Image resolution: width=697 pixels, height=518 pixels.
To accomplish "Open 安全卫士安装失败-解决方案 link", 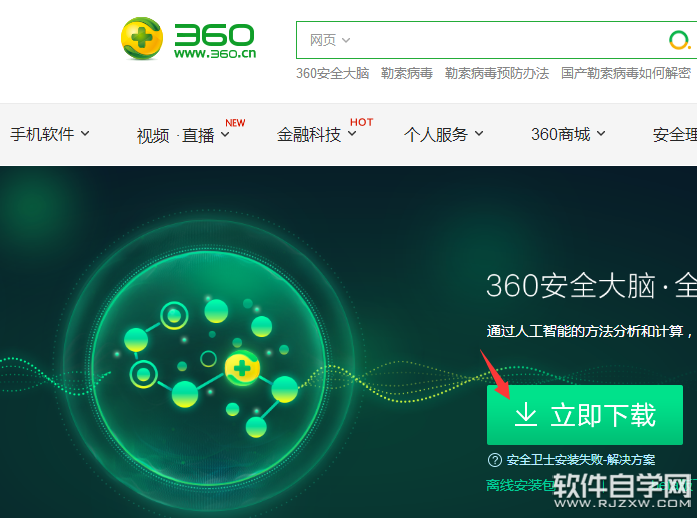I will click(581, 460).
